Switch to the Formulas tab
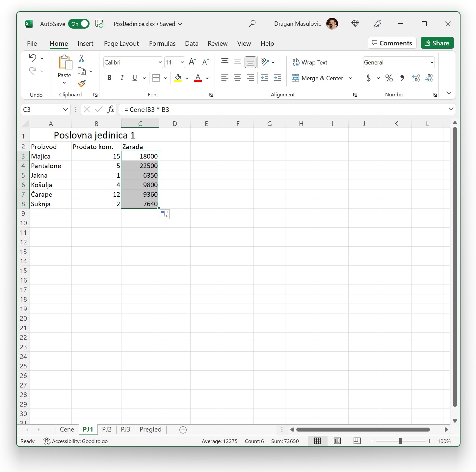 pos(162,43)
